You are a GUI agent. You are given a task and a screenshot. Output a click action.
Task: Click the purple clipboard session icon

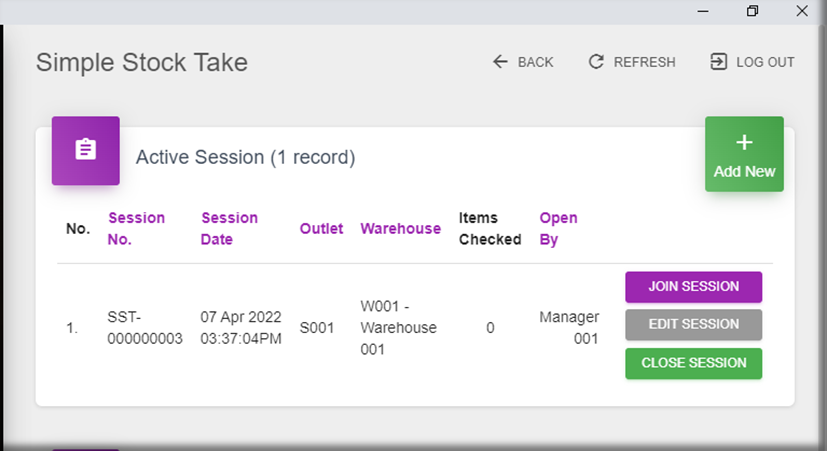coord(86,151)
